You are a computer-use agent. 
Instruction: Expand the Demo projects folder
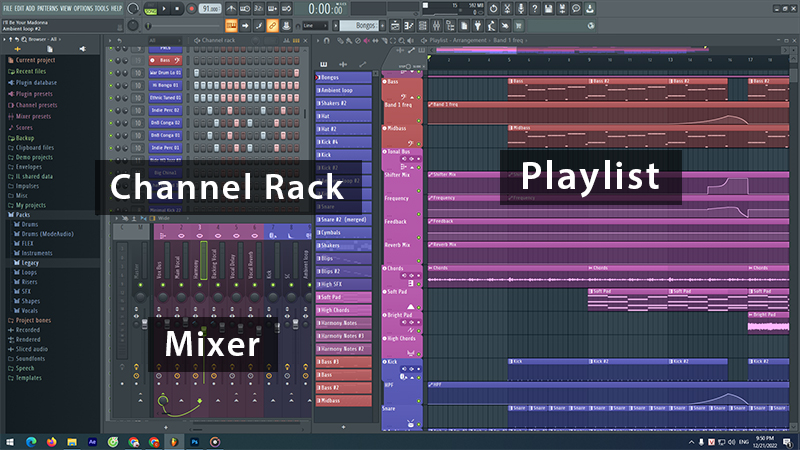click(x=34, y=157)
